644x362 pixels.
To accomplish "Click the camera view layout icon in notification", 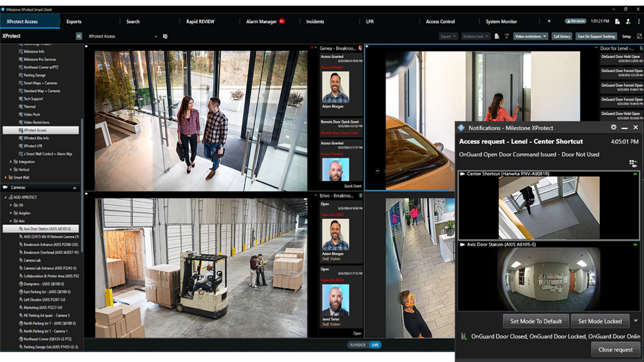I will pos(633,164).
